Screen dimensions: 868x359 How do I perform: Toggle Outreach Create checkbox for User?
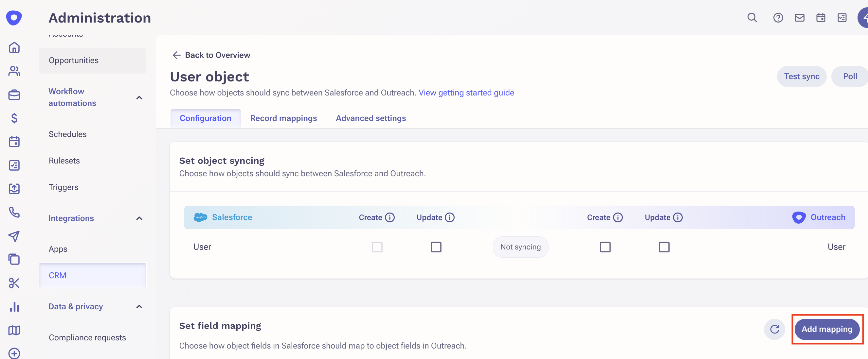(605, 247)
